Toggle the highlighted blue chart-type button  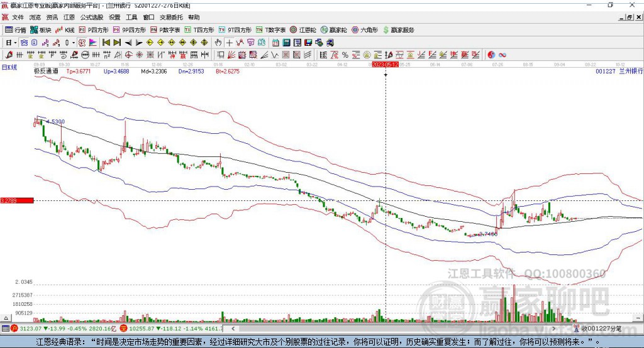click(x=25, y=43)
